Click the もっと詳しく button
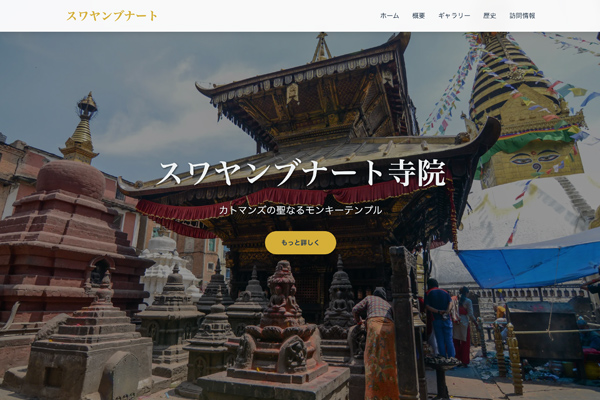Viewport: 600px width, 400px height. pos(300,243)
